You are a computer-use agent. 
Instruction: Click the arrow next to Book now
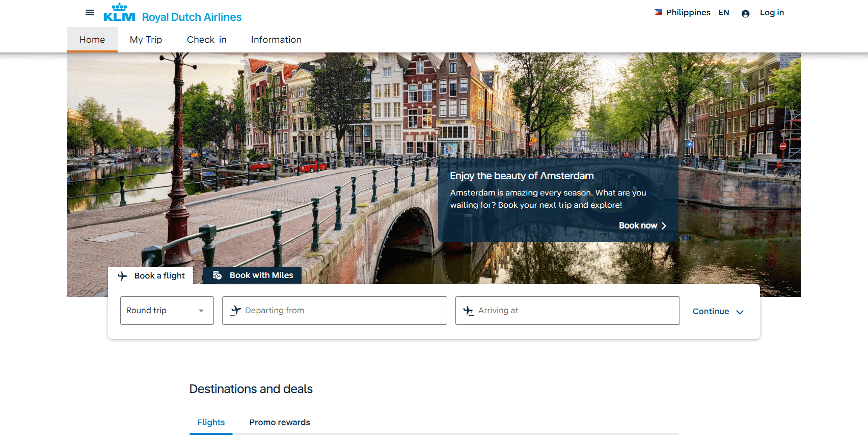tap(664, 226)
